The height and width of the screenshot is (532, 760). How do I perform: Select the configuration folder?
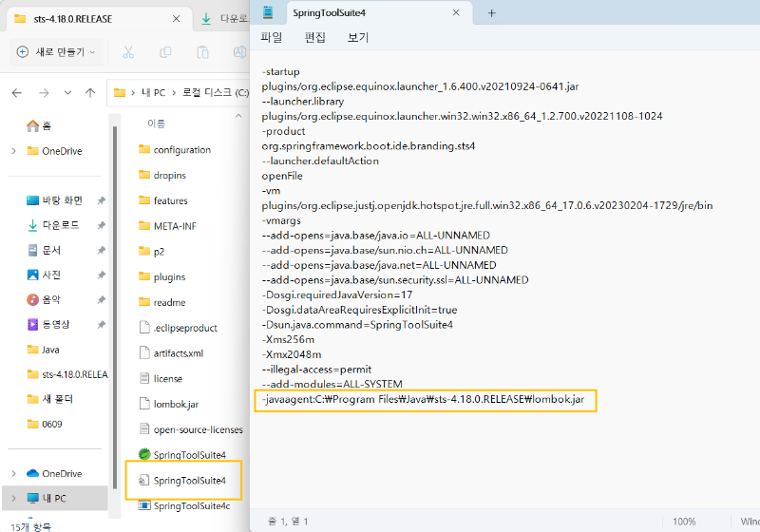coord(175,150)
